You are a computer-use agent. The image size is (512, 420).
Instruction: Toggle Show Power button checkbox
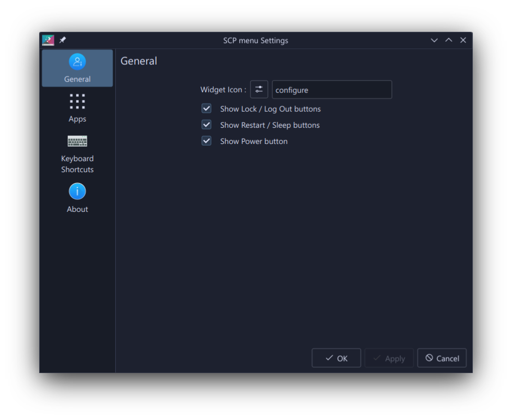pos(206,141)
